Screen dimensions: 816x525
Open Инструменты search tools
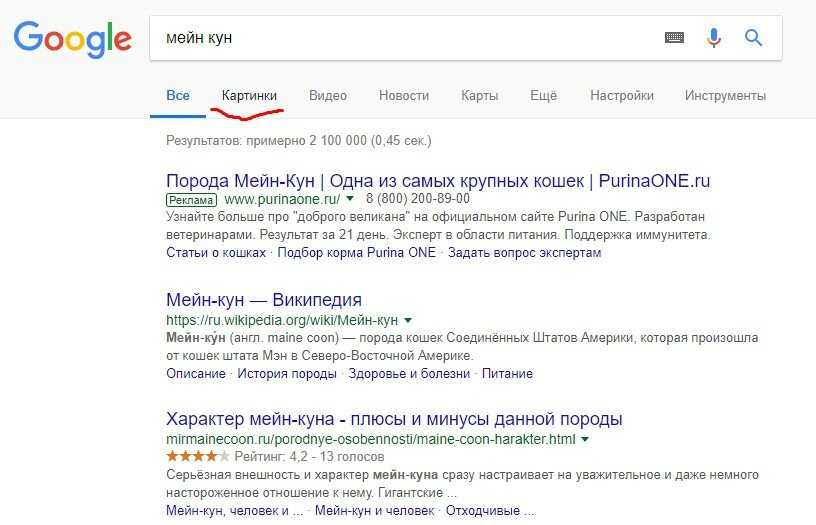[725, 96]
